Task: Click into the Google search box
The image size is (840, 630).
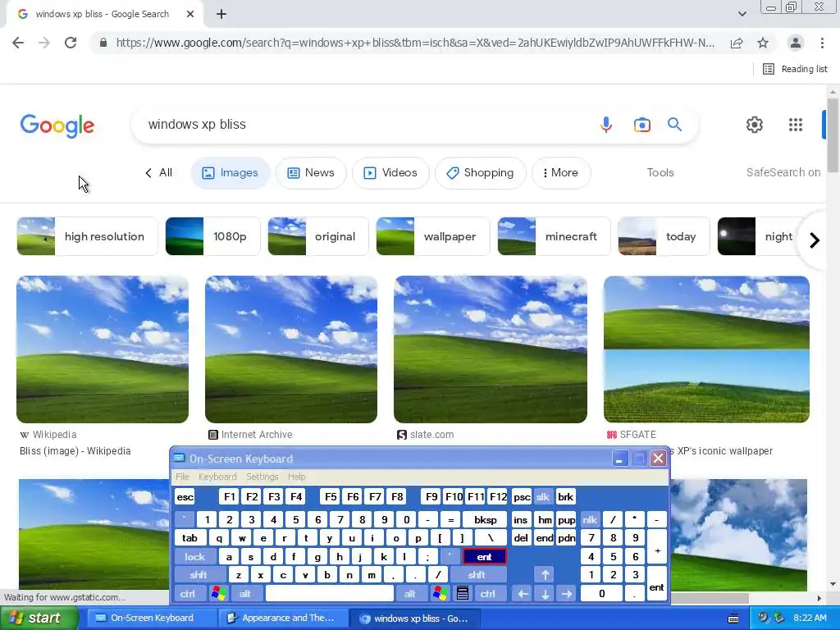Action: (x=364, y=125)
